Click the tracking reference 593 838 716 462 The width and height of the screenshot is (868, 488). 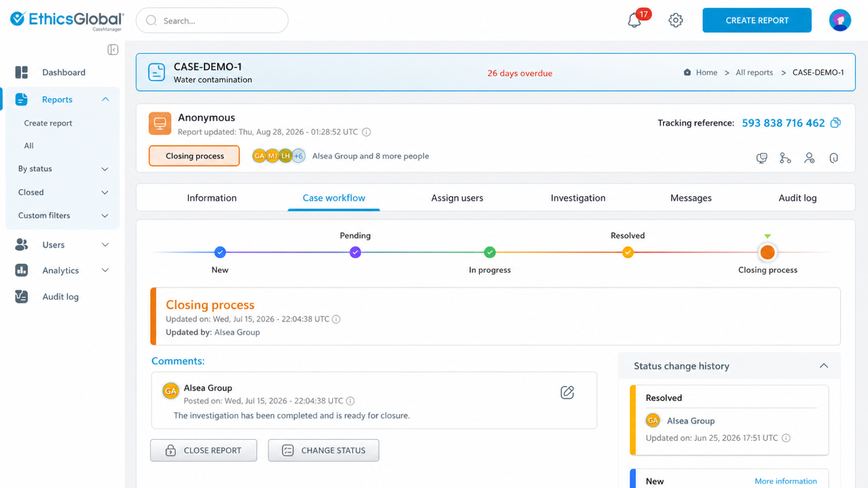[783, 123]
